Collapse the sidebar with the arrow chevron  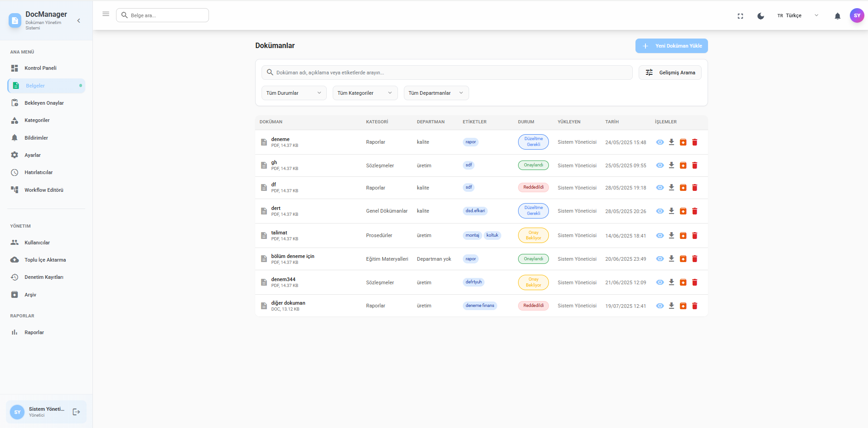[78, 20]
